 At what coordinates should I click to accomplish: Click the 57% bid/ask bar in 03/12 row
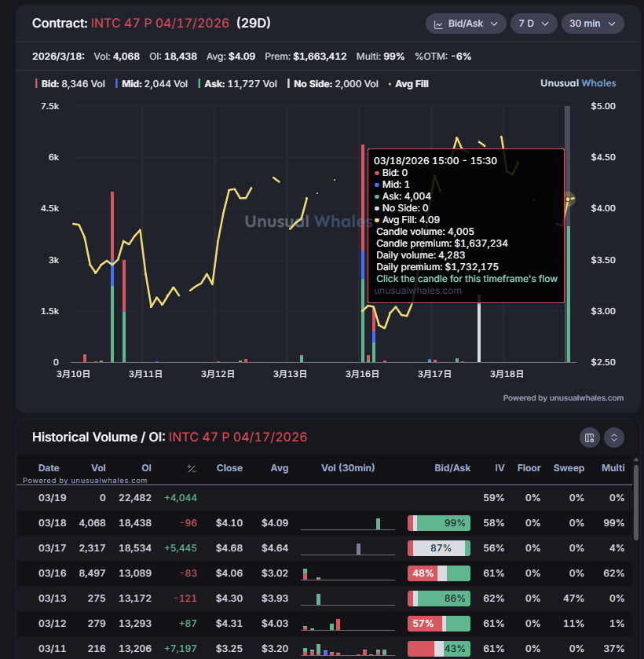[439, 624]
